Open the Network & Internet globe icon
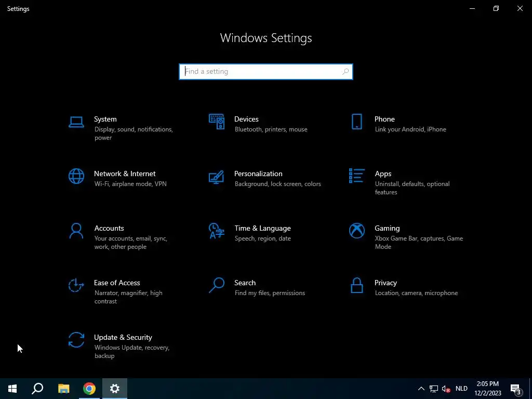Screen dimensions: 532x399 (x=76, y=176)
